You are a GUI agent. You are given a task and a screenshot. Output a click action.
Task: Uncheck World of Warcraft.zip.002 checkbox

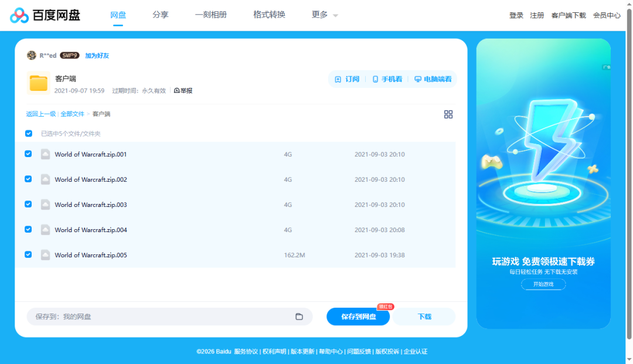click(28, 179)
